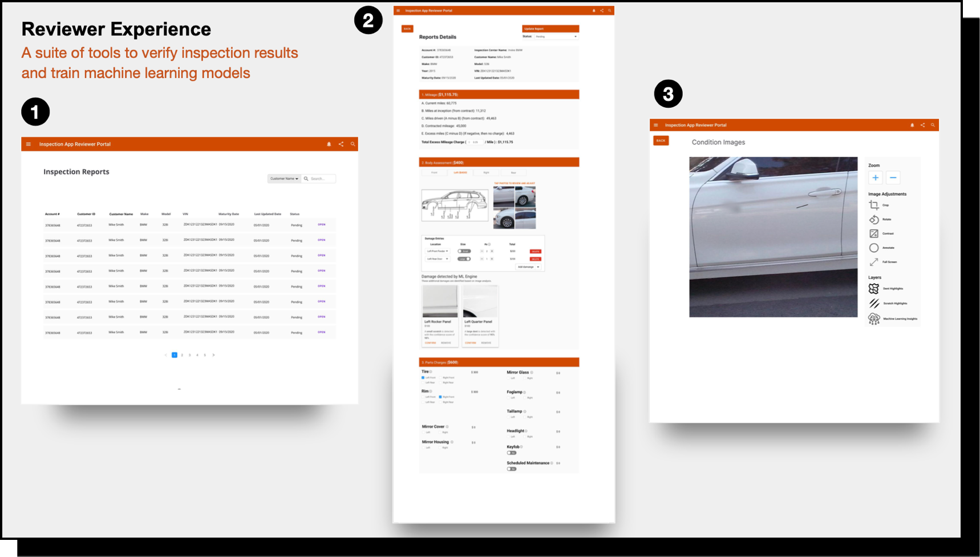Viewport: 980px width, 557px height.
Task: Uncheck the Tire Left Front checkbox
Action: coord(423,378)
